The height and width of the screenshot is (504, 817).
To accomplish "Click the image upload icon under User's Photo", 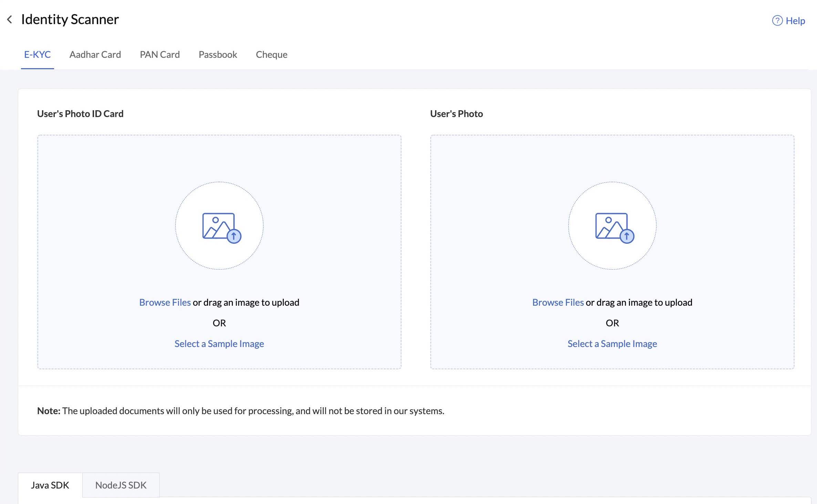I will click(x=612, y=225).
